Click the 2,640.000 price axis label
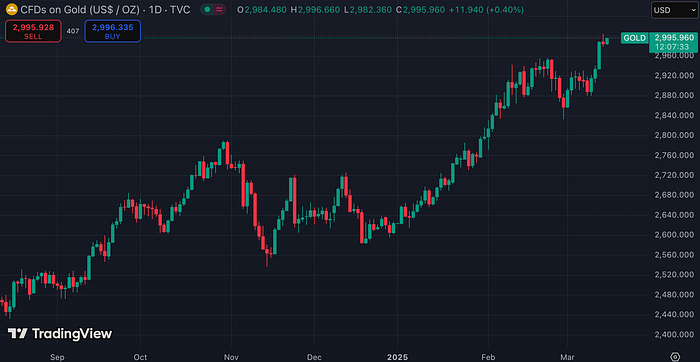700x362 pixels. (673, 215)
